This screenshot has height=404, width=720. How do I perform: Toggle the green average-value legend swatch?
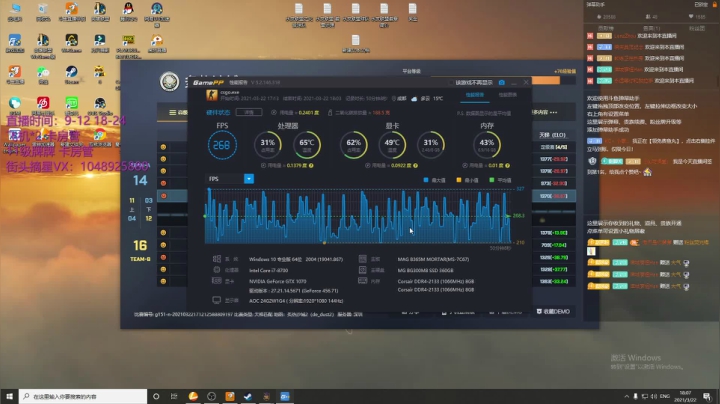tap(492, 180)
